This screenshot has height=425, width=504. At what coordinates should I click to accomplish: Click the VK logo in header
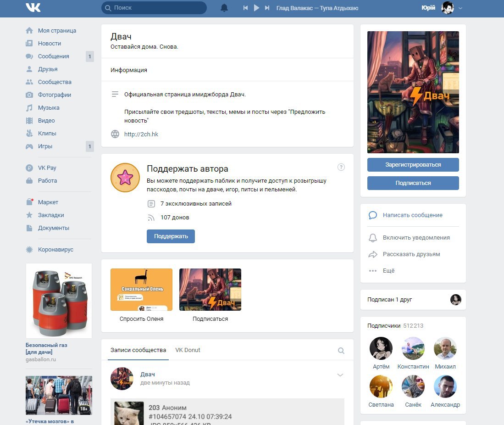coord(33,7)
